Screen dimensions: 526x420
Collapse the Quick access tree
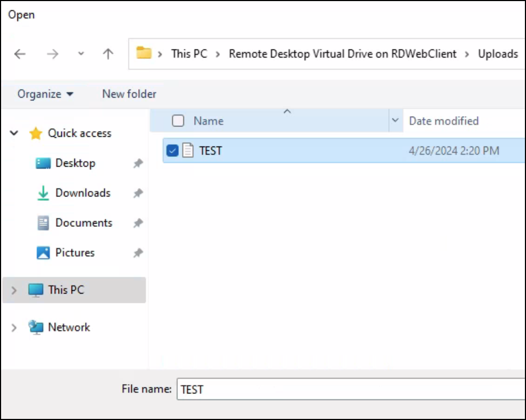15,133
